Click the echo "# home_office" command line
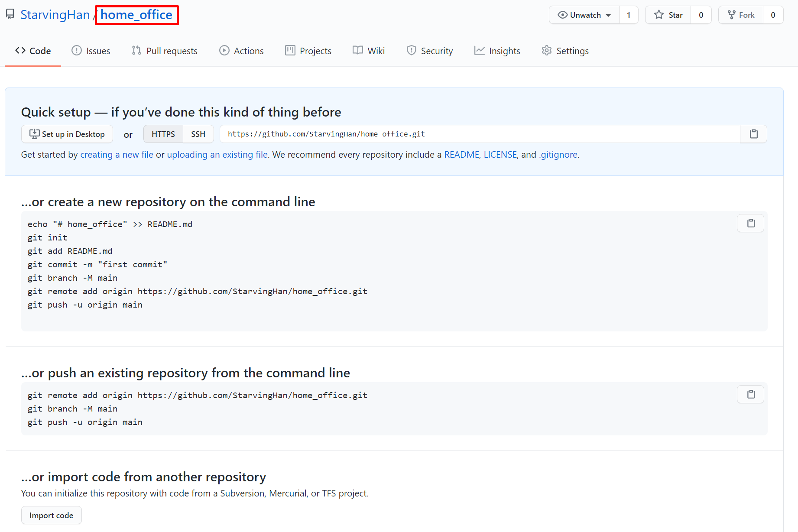798x532 pixels. pyautogui.click(x=110, y=224)
